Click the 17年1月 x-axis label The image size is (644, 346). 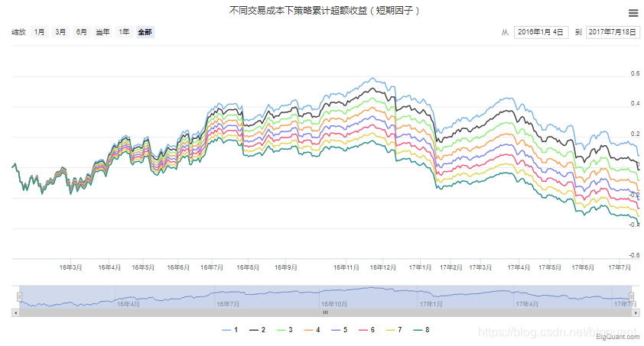tap(420, 267)
